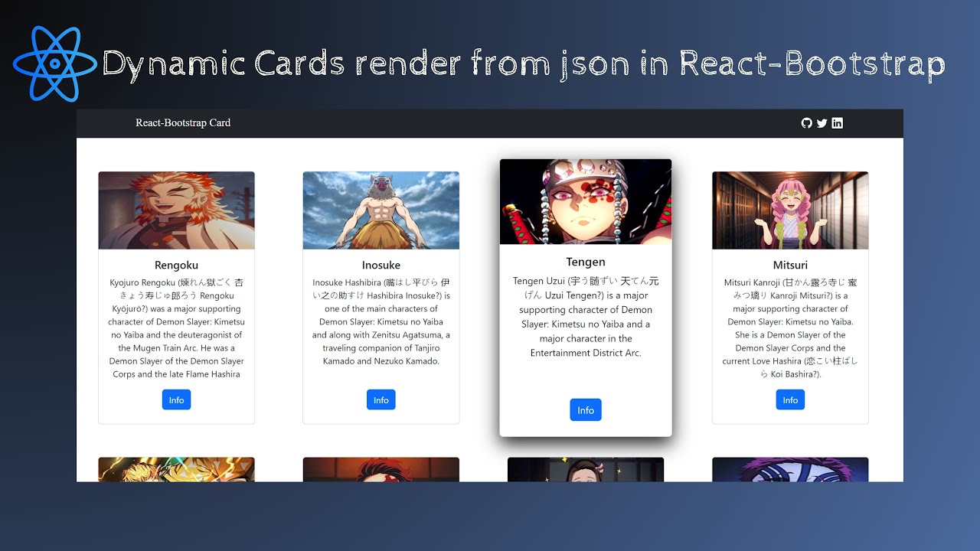
Task: Select the Tengen card image
Action: (x=586, y=202)
